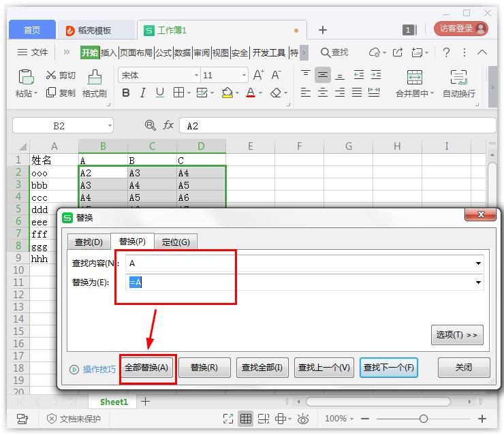The height and width of the screenshot is (435, 504).
Task: Click the insert function fx icon
Action: click(x=168, y=125)
